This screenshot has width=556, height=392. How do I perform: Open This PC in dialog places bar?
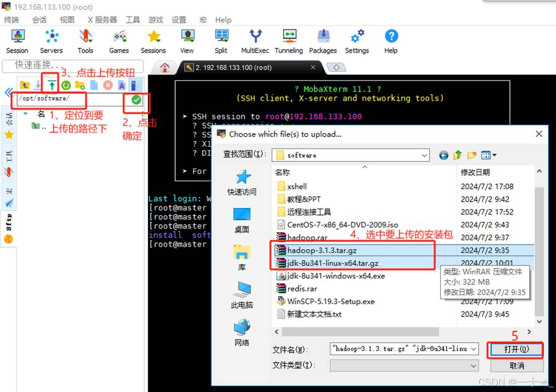click(x=242, y=295)
